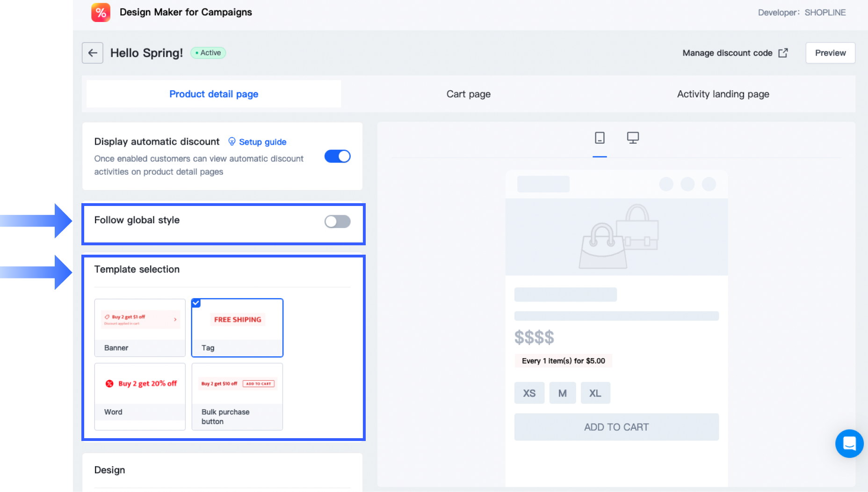Click the red percent icon in Word template
Image resolution: width=868 pixels, height=492 pixels.
[x=109, y=383]
